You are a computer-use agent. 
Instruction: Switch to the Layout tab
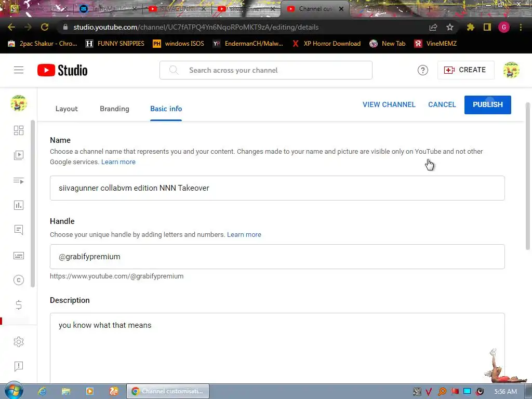click(x=66, y=109)
